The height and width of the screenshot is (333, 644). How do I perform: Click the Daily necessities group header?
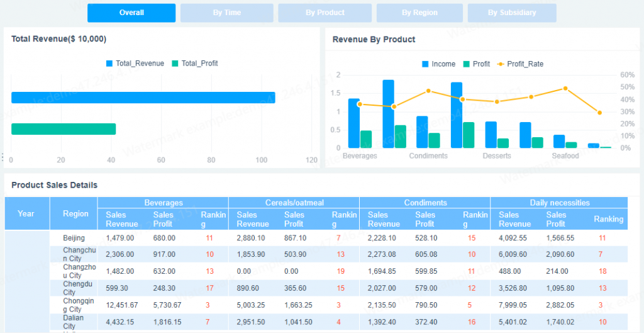point(559,203)
